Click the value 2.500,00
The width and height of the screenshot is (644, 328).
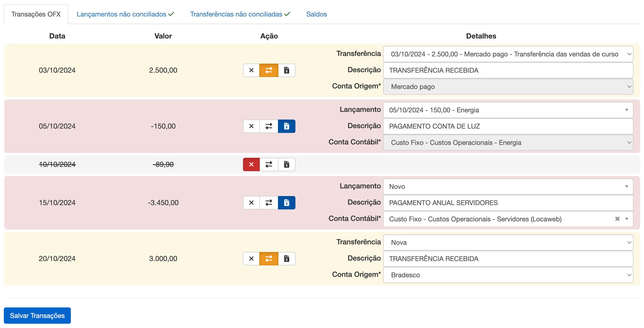[163, 70]
